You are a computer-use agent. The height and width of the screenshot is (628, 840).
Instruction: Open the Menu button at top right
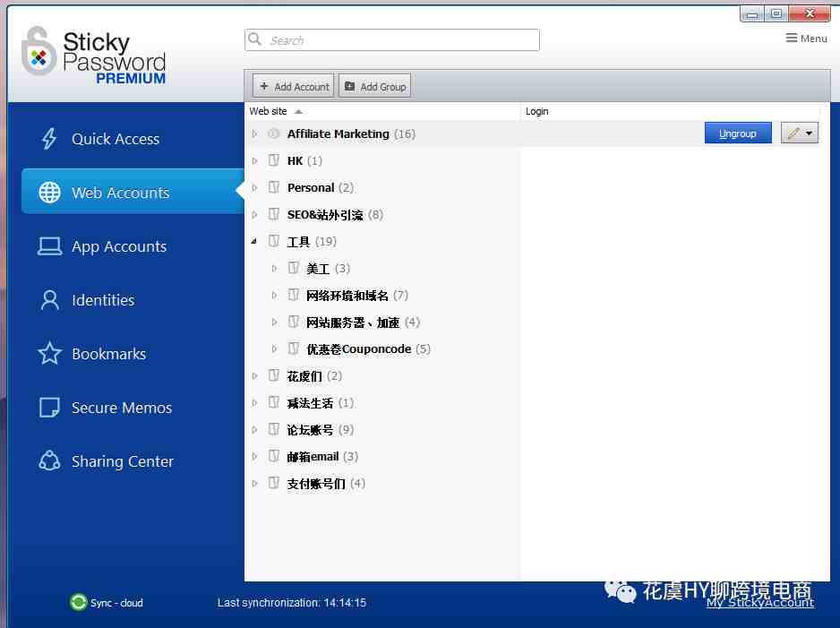tap(806, 38)
